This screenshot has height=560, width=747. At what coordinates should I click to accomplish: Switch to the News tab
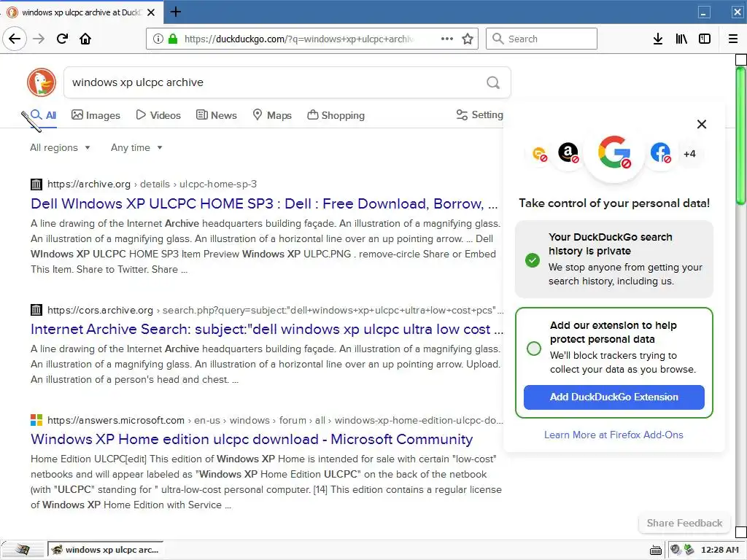pos(216,115)
